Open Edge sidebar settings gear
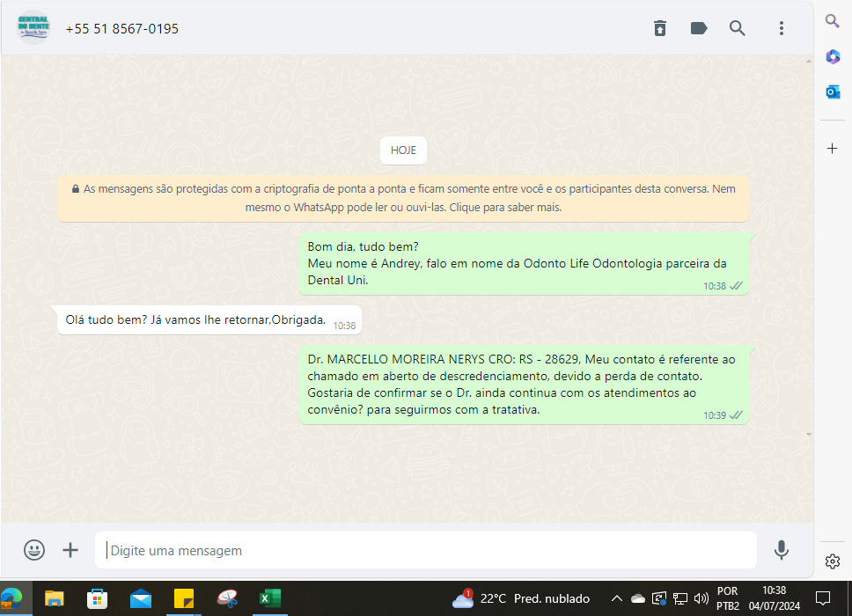Image resolution: width=852 pixels, height=616 pixels. click(x=833, y=561)
